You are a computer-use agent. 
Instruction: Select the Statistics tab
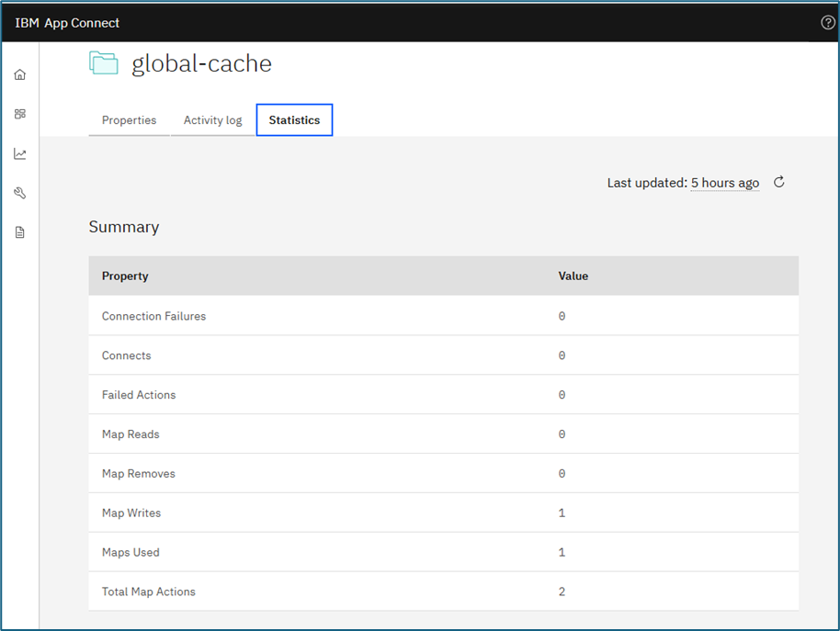(x=294, y=119)
